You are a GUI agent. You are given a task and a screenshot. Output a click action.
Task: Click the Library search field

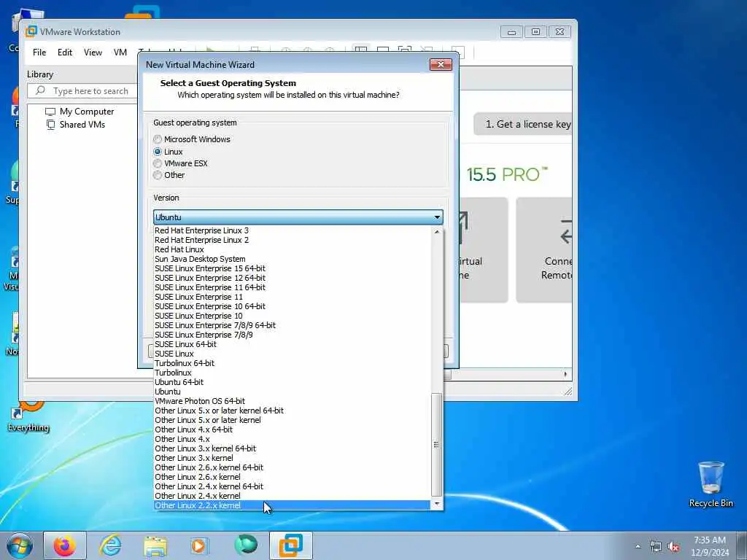click(83, 91)
